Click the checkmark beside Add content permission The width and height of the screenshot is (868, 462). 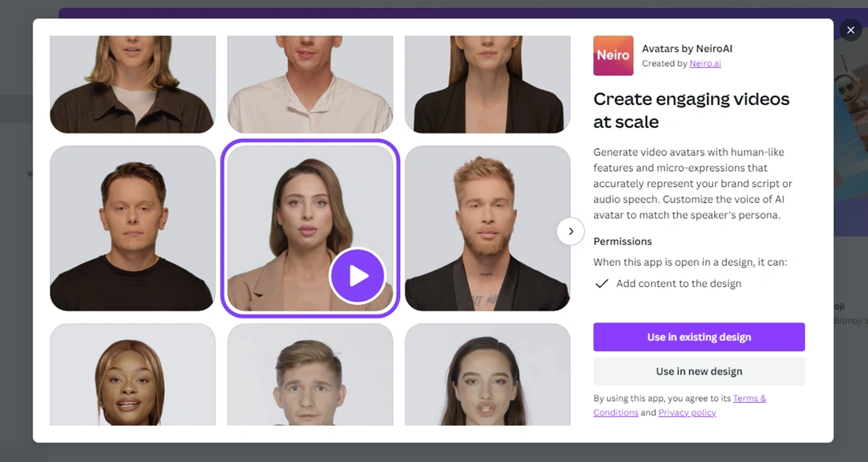(x=602, y=284)
